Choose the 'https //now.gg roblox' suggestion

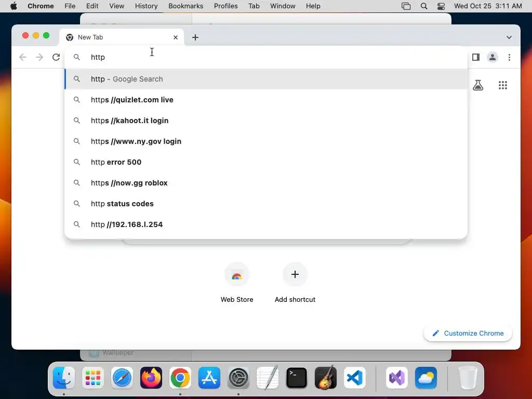266,183
